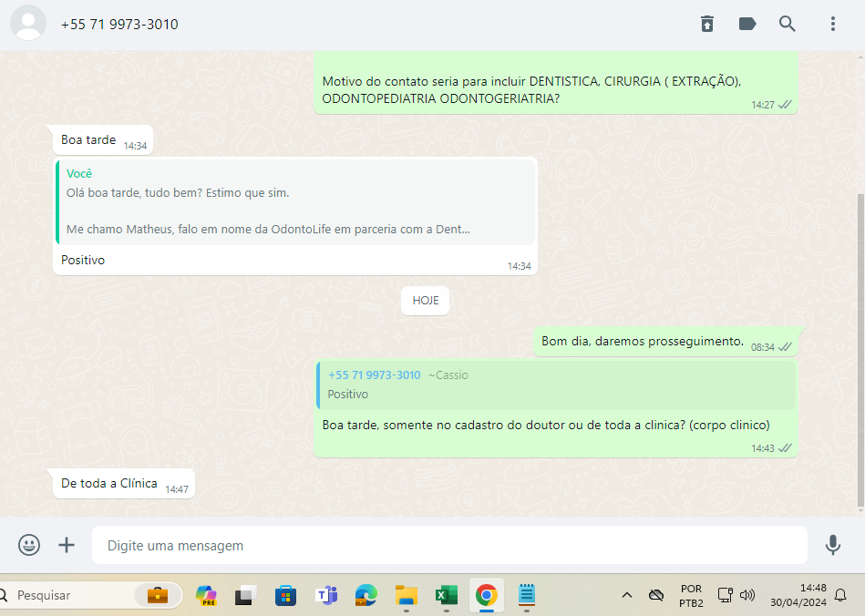Start voice message with microphone icon

tap(832, 545)
